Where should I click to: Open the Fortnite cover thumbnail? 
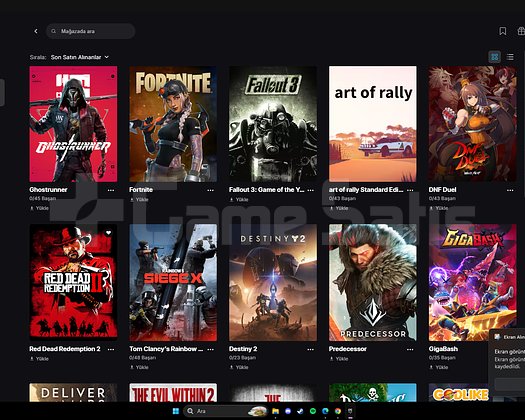pos(173,124)
